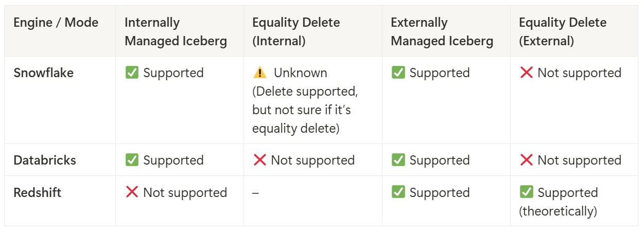Select the Snowflake row label
This screenshot has height=233, width=644.
pos(43,73)
